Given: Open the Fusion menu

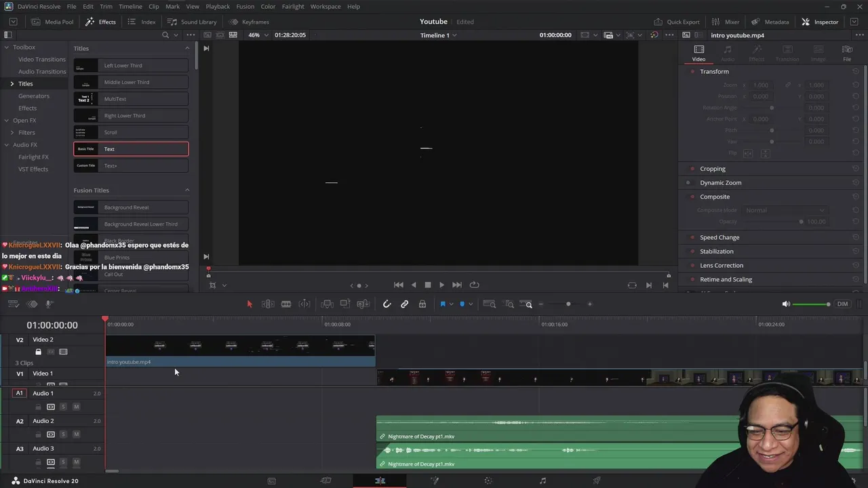Looking at the screenshot, I should click(x=245, y=6).
